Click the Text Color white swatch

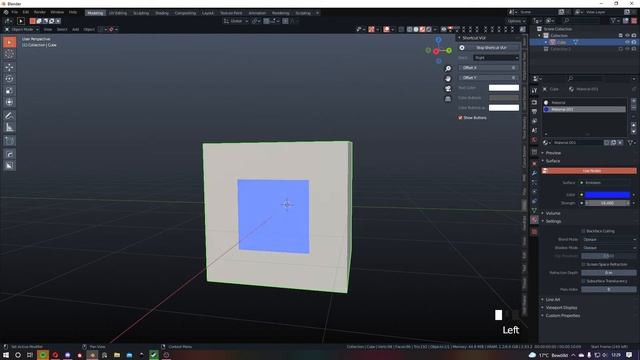[x=504, y=88]
